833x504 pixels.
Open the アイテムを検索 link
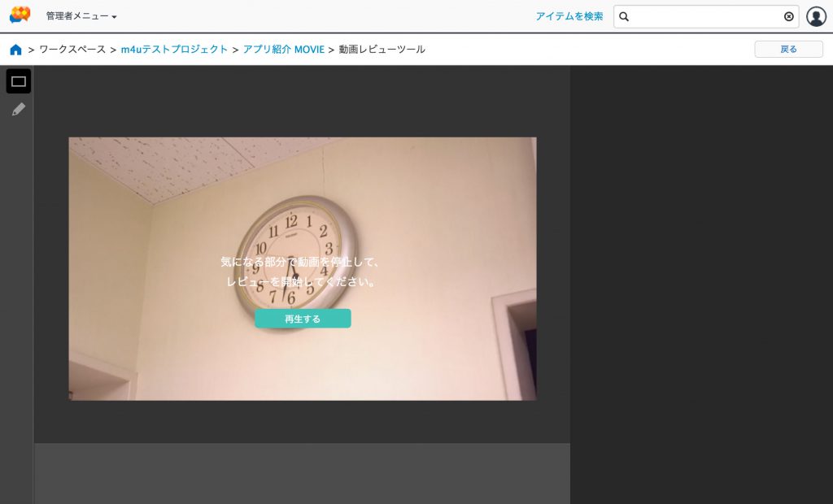[568, 15]
